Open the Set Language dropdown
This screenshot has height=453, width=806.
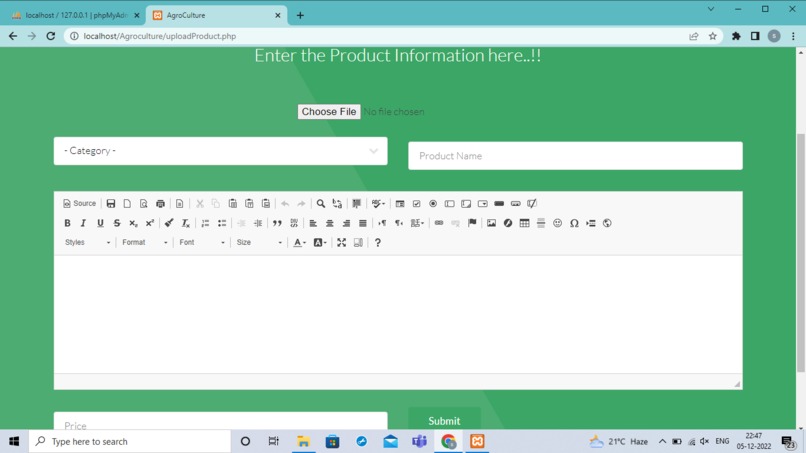pos(417,223)
